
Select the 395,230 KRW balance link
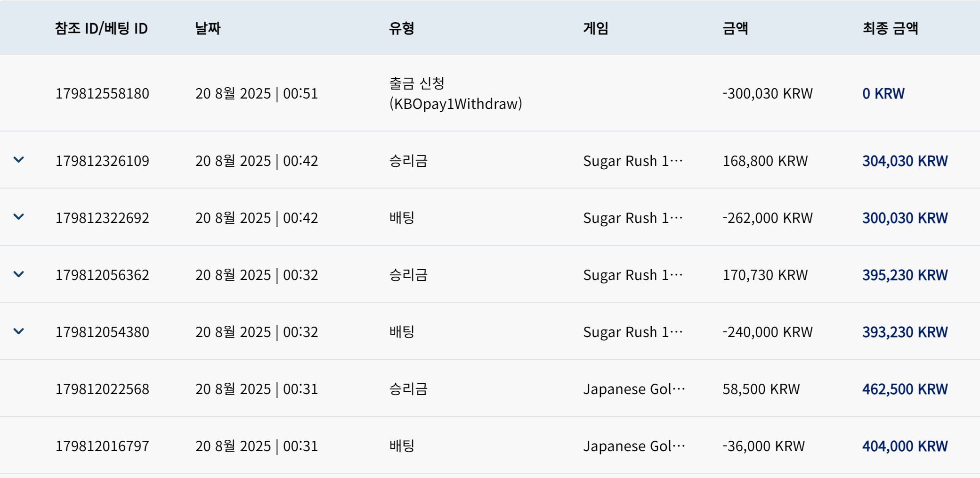tap(905, 275)
